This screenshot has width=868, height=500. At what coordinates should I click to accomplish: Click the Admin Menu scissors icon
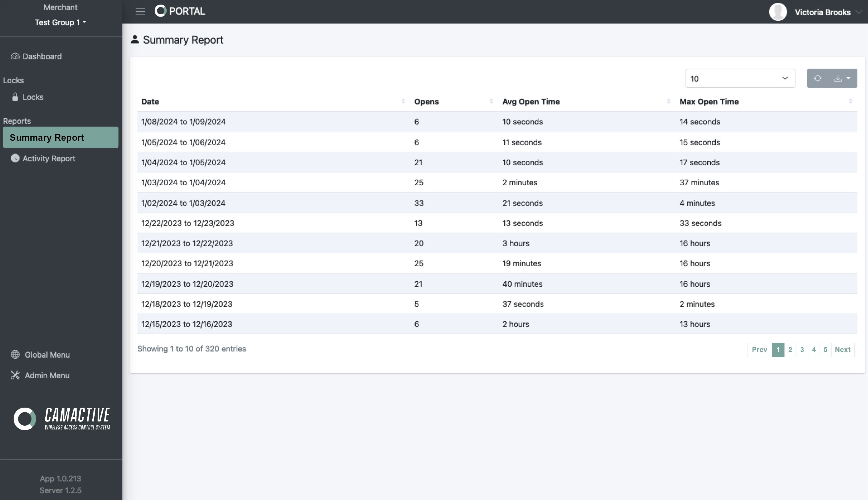click(x=15, y=375)
